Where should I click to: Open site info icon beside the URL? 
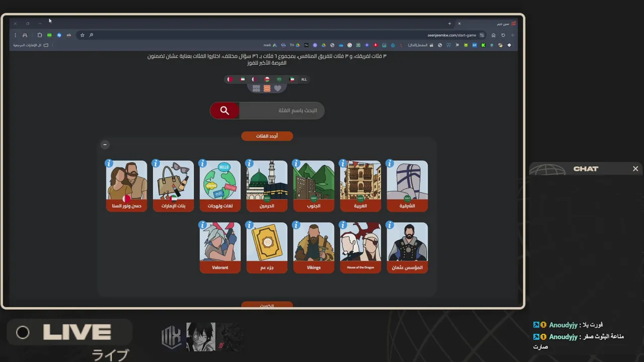[x=482, y=35]
